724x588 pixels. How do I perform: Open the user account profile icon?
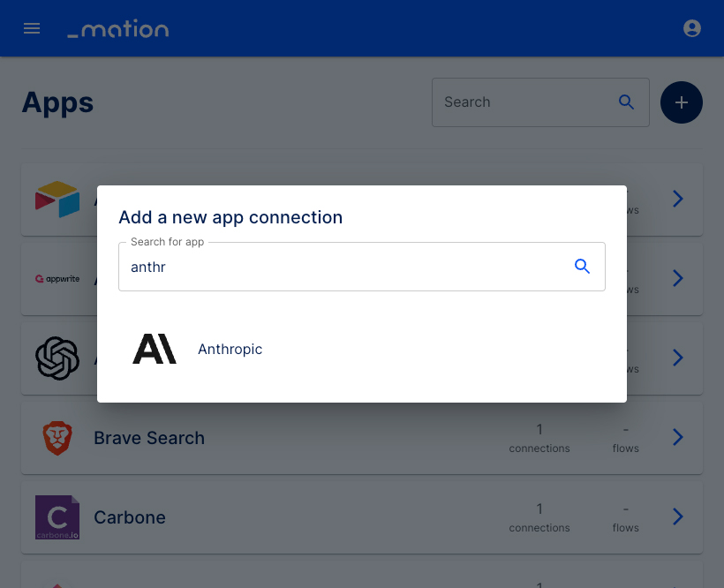point(691,28)
